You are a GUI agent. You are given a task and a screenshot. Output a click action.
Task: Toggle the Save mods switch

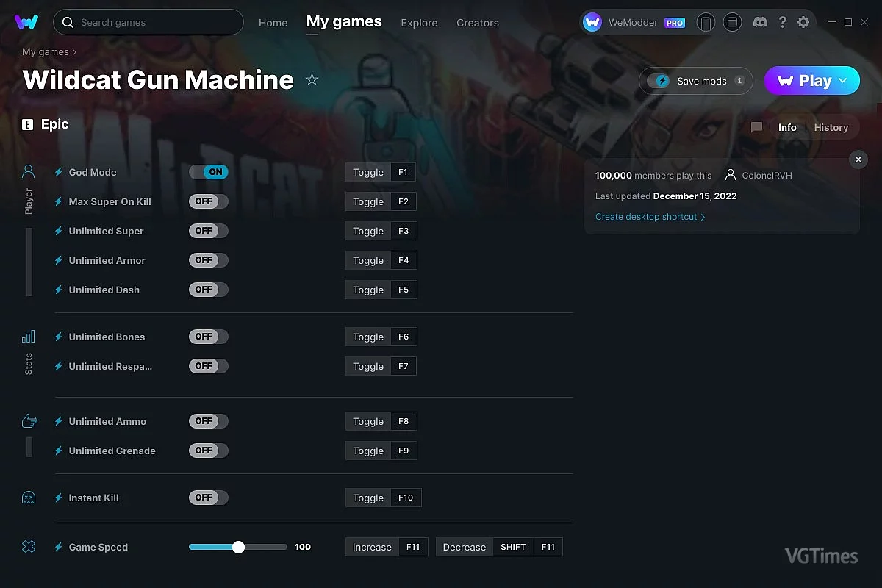point(659,81)
